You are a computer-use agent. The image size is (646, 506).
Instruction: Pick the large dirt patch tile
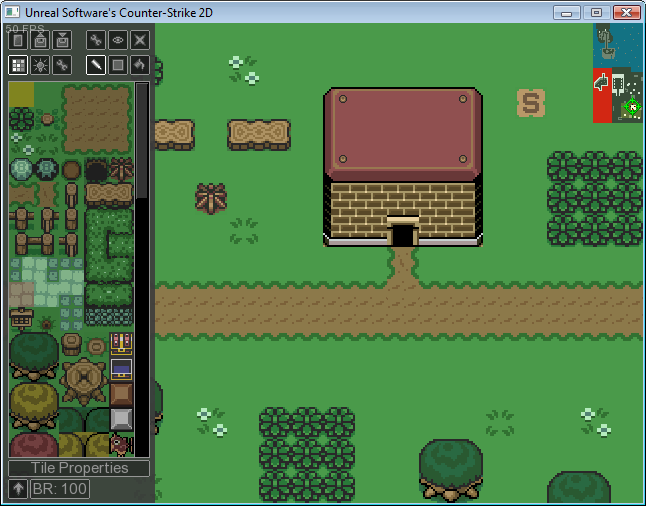(96, 119)
